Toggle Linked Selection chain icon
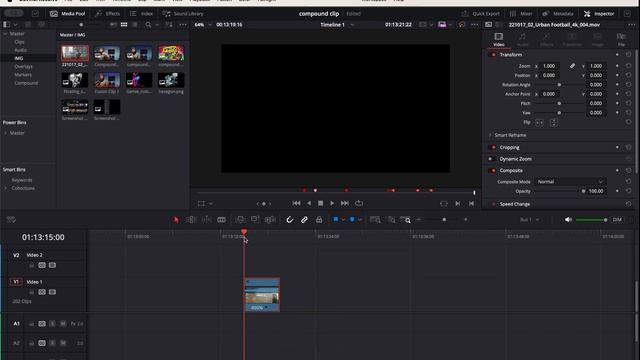640x360 pixels. click(304, 220)
